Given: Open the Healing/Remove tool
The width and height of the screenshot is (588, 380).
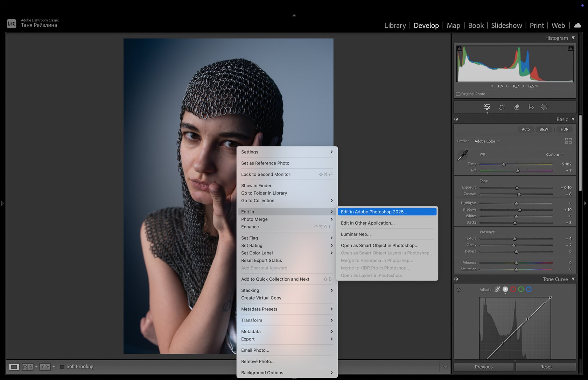Looking at the screenshot, I should [517, 107].
